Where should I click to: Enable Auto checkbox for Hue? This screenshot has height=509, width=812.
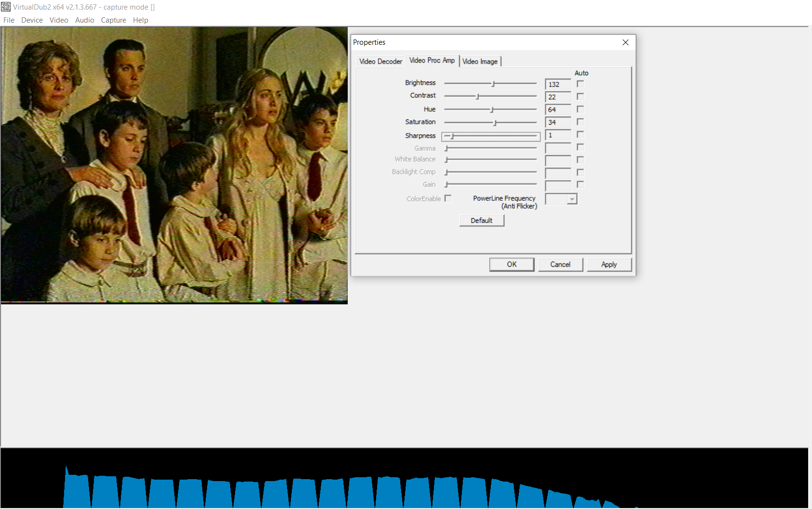point(580,109)
